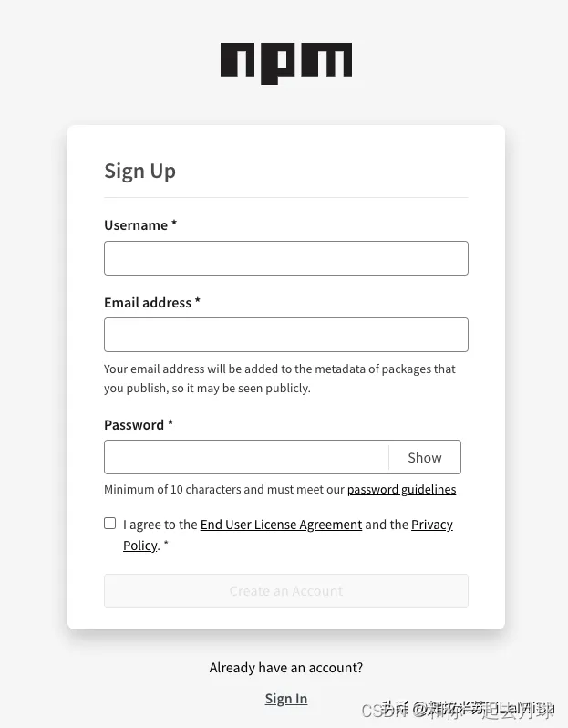
Task: Show the password characters
Action: click(x=424, y=457)
